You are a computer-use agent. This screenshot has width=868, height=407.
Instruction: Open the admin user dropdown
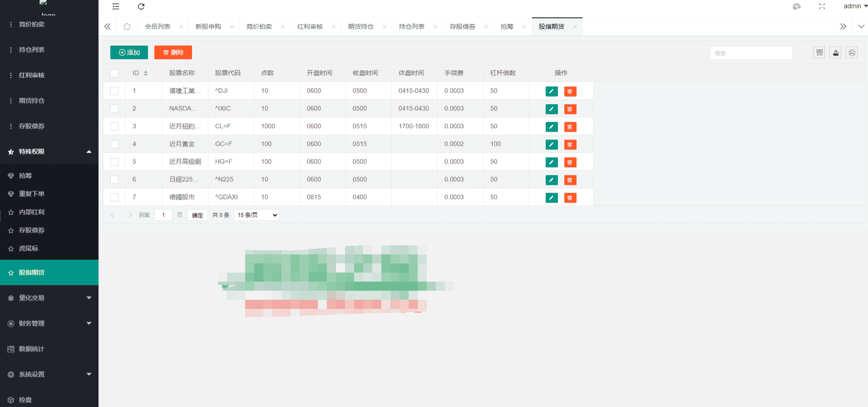855,6
